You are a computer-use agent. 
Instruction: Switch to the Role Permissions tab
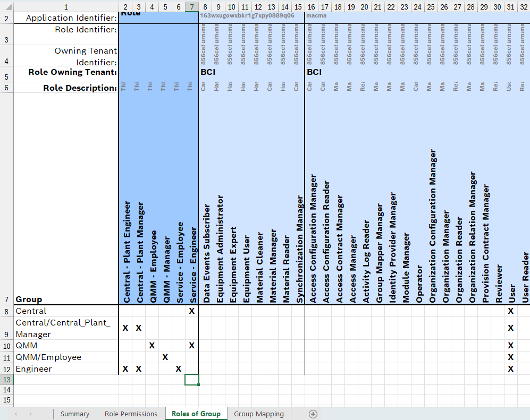pyautogui.click(x=131, y=414)
